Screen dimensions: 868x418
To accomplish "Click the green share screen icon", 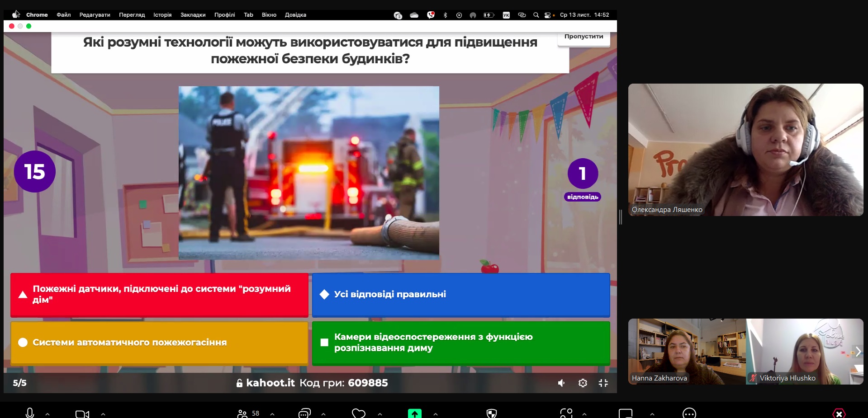I will 414,413.
